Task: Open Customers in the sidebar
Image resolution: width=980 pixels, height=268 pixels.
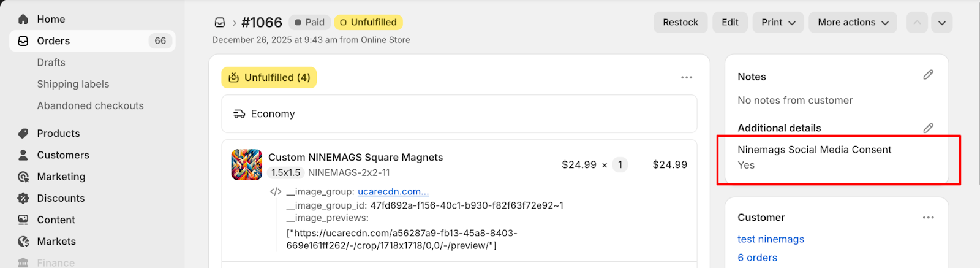Action: pyautogui.click(x=63, y=155)
